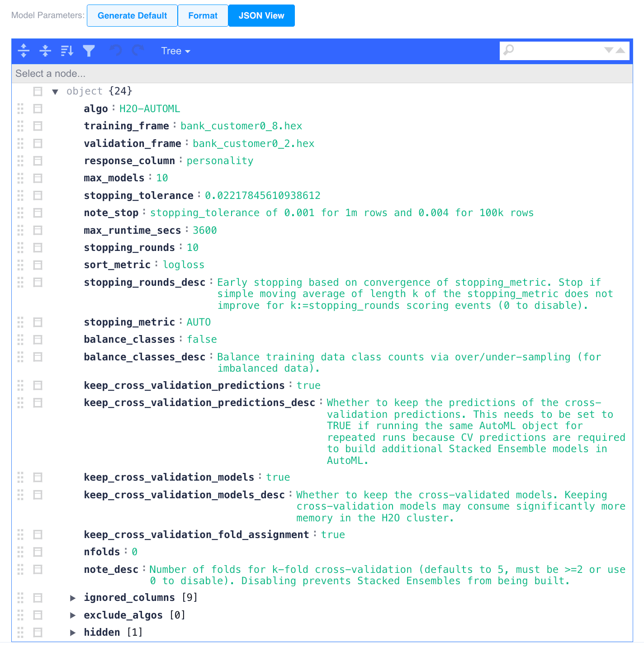
Task: Click the redo arrow icon
Action: click(138, 51)
